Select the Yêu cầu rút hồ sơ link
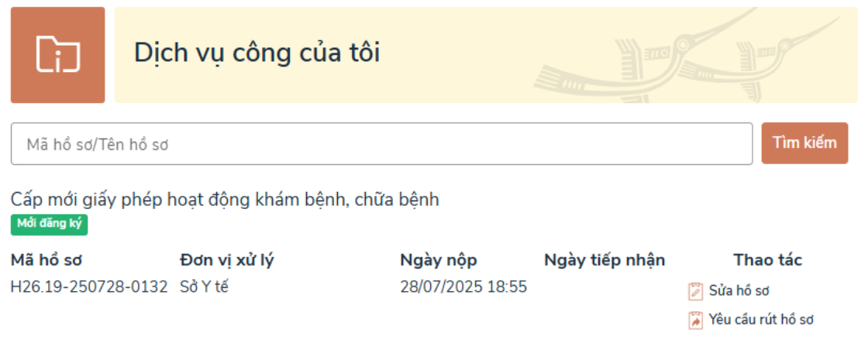The width and height of the screenshot is (868, 339). tap(760, 320)
